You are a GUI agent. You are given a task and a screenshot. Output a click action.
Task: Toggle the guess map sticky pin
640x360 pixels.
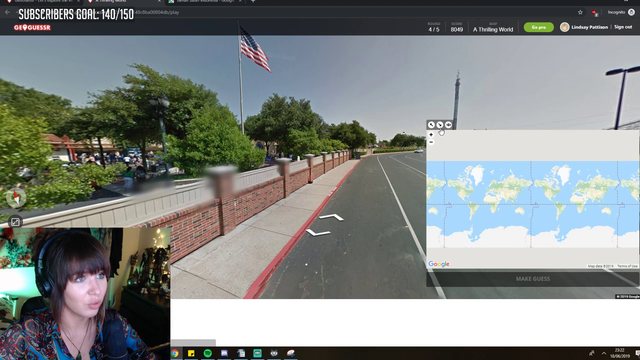(x=448, y=125)
